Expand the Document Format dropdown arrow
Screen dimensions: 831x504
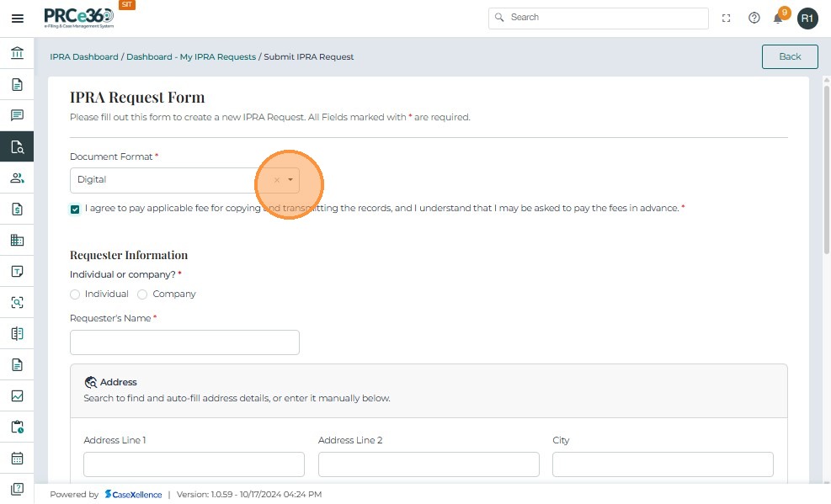(290, 180)
